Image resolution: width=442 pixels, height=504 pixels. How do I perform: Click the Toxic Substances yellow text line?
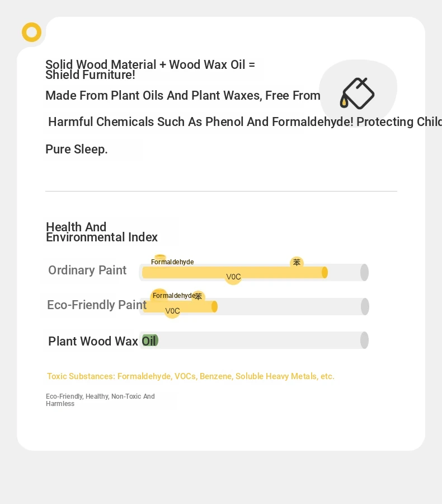(x=191, y=376)
